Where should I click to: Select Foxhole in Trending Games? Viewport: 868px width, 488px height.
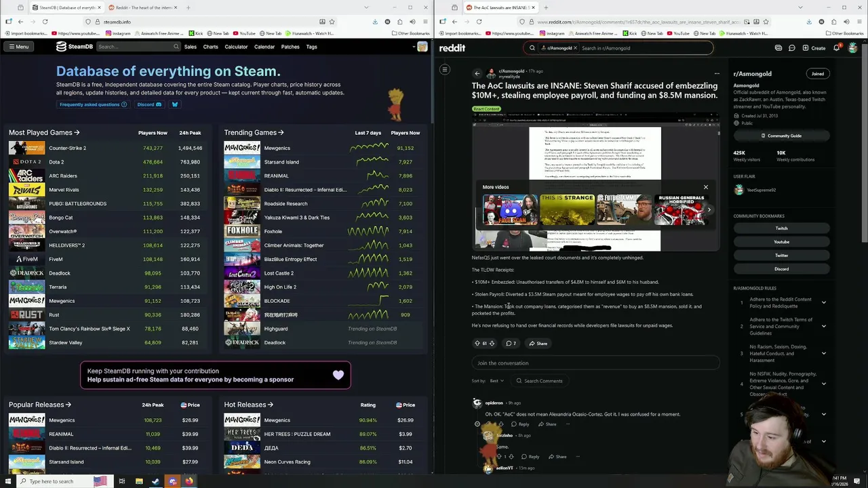coord(273,231)
